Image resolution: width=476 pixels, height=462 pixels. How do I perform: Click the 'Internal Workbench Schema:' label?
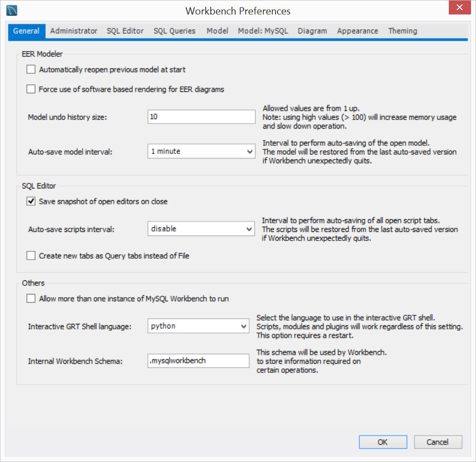click(75, 361)
